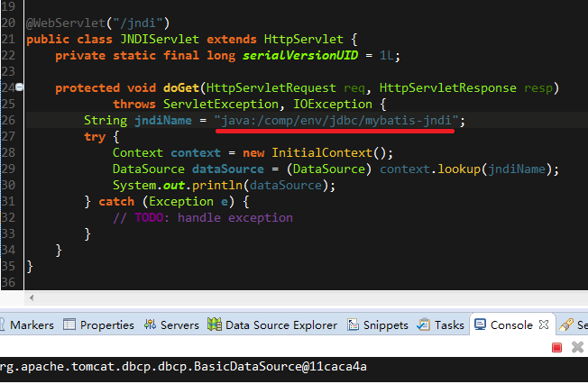Close the Console view tab
588x384 pixels.
click(544, 325)
